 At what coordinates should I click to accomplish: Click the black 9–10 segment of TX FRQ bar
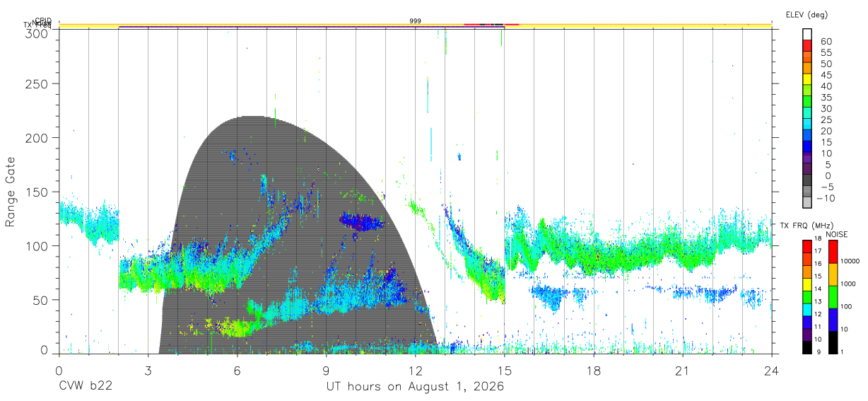click(x=807, y=347)
